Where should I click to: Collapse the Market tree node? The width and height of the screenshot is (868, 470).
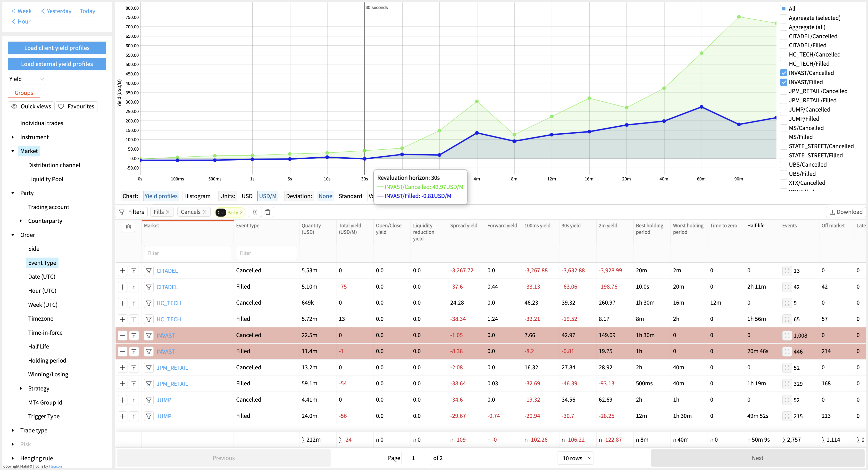coord(13,151)
